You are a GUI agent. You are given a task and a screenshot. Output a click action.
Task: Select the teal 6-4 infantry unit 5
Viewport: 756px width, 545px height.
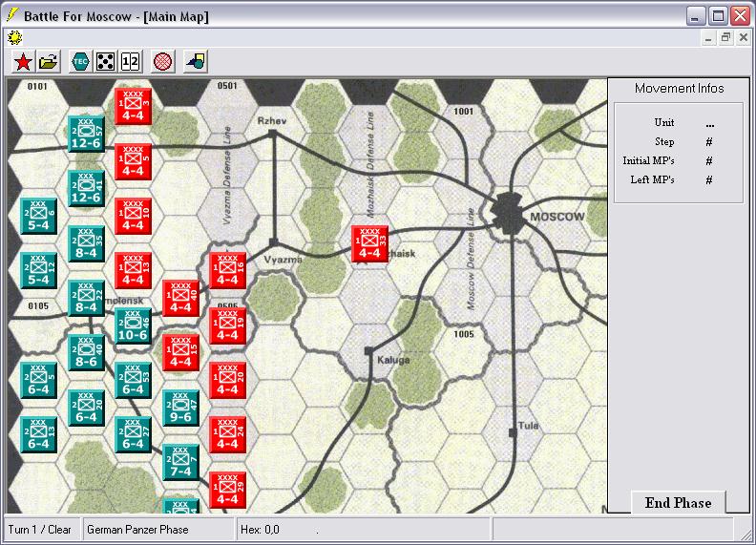click(x=39, y=381)
